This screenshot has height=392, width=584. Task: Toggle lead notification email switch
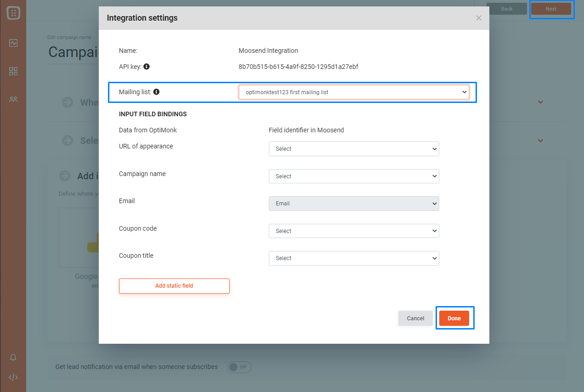coord(239,367)
